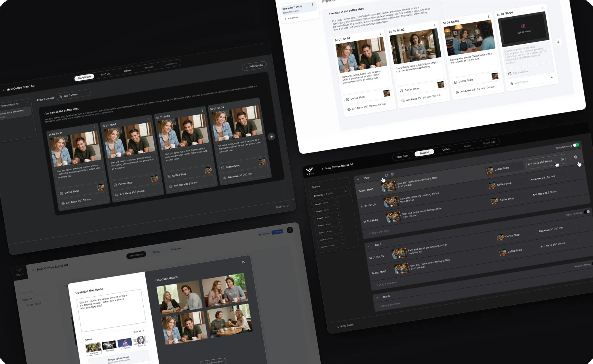
Task: Click View All styles link
Action: point(138,331)
